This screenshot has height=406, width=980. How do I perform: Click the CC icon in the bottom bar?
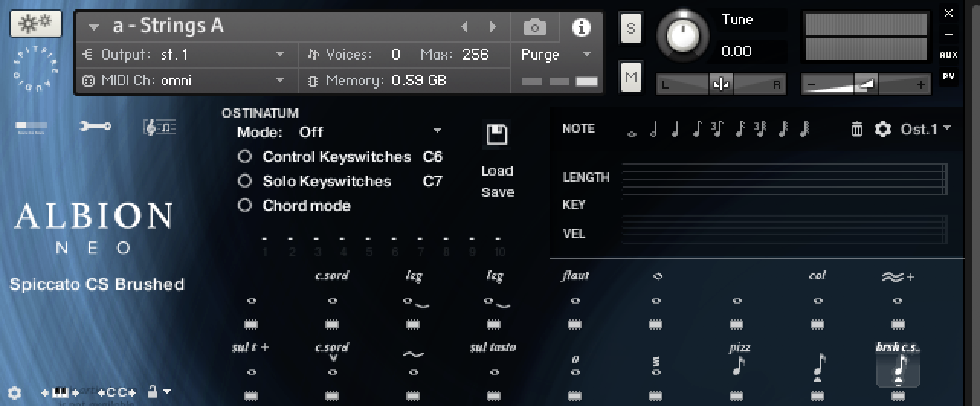click(116, 392)
